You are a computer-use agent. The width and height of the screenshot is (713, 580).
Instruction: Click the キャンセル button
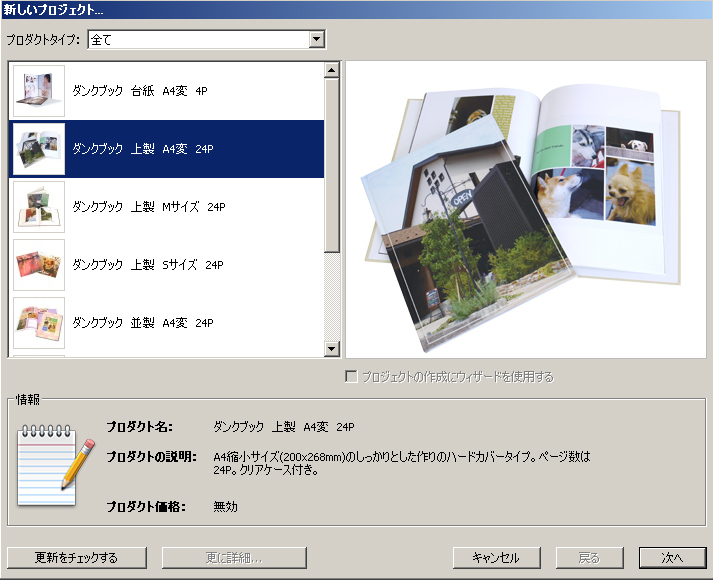coord(497,558)
